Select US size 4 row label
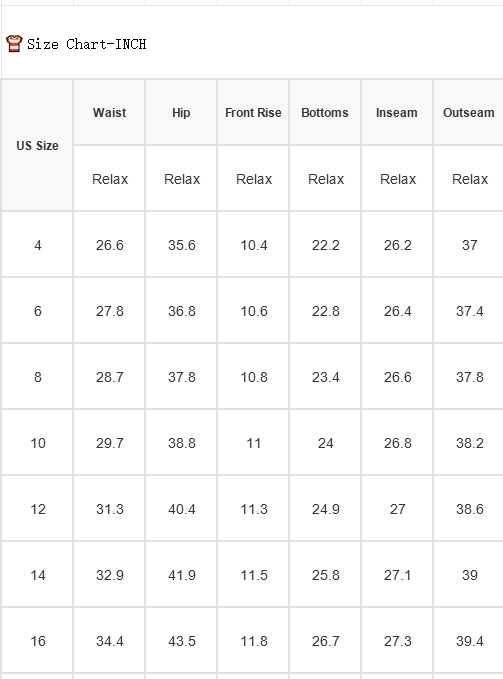Screen dimensions: 503x679 [38, 245]
